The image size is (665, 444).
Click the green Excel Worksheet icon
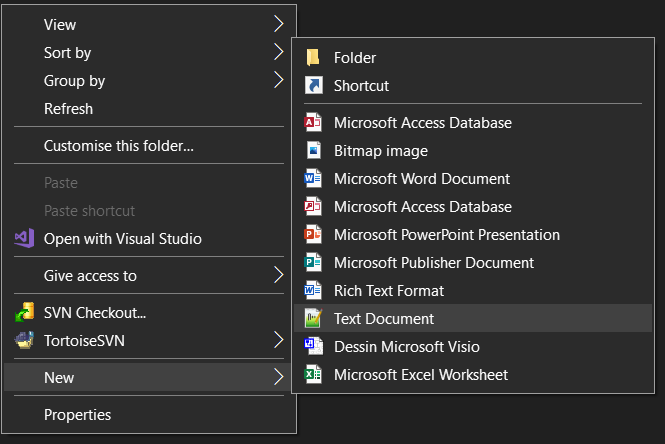(x=313, y=374)
